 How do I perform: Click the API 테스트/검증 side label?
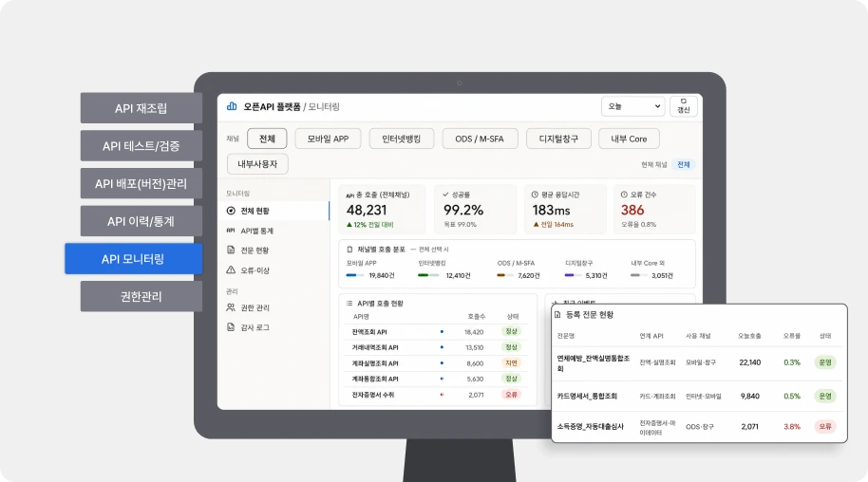tap(142, 145)
